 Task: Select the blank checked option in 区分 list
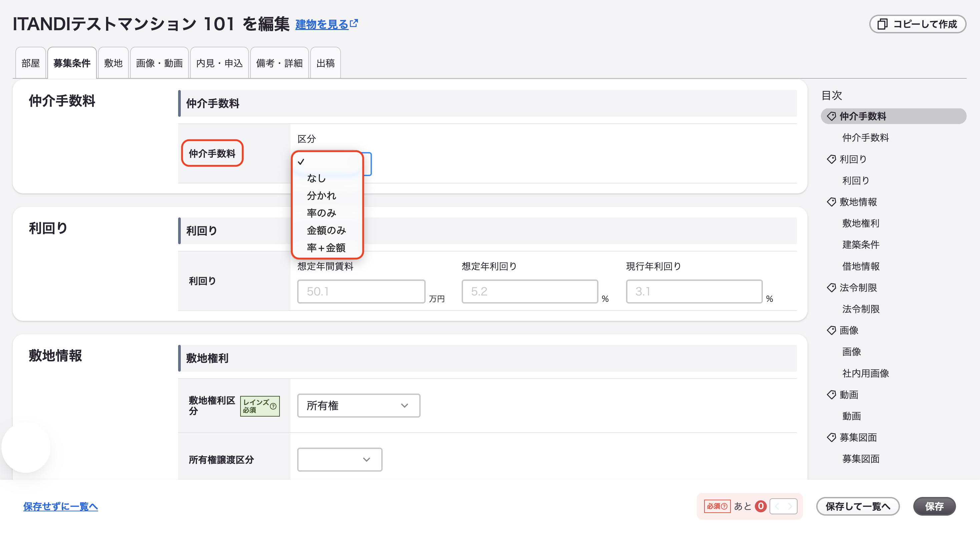(327, 162)
